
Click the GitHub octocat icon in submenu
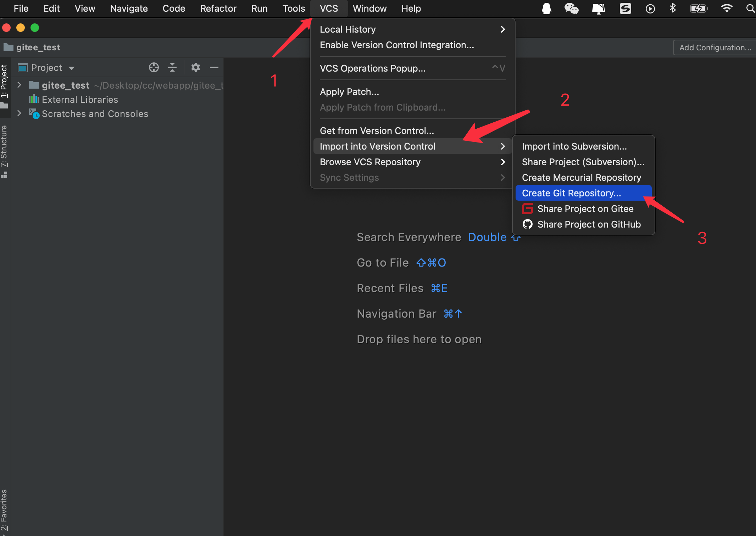click(x=527, y=224)
